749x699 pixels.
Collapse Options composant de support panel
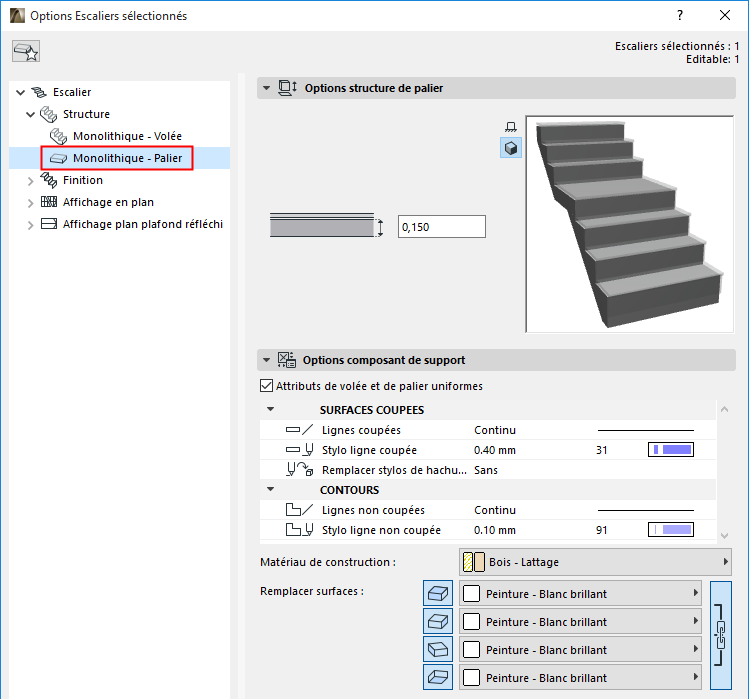[267, 360]
